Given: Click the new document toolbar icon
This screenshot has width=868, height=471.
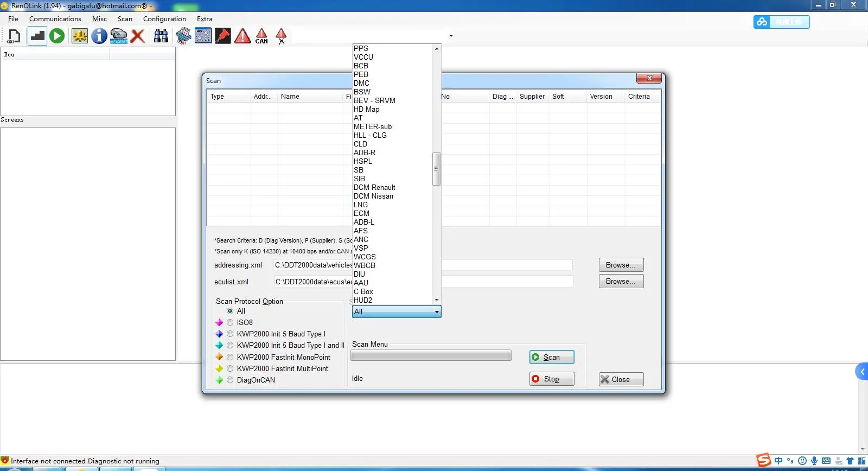Looking at the screenshot, I should point(14,36).
